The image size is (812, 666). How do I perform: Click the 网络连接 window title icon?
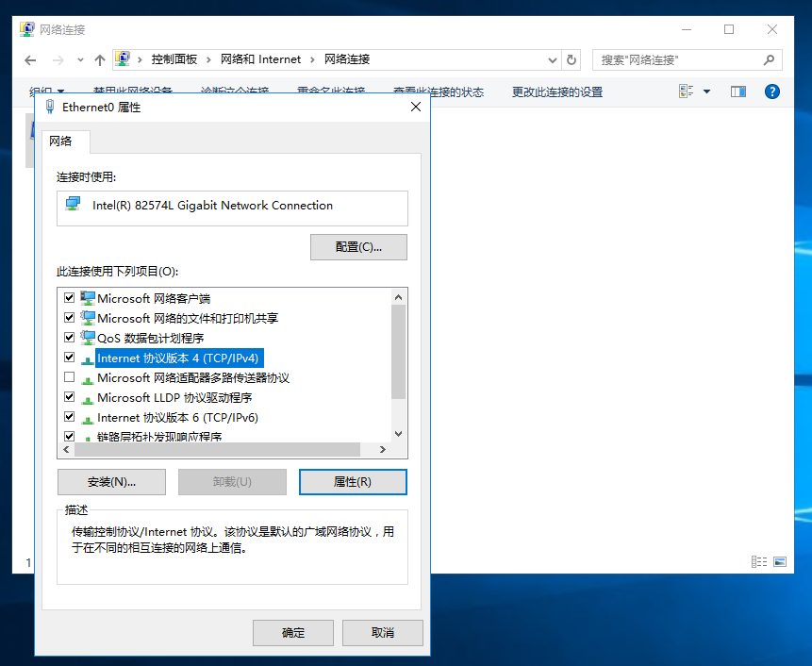(x=27, y=29)
